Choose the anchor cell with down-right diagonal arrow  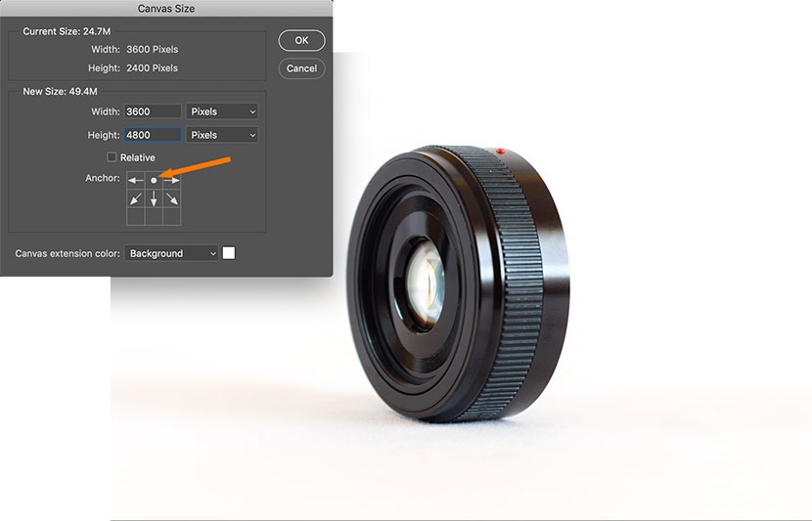pos(172,198)
